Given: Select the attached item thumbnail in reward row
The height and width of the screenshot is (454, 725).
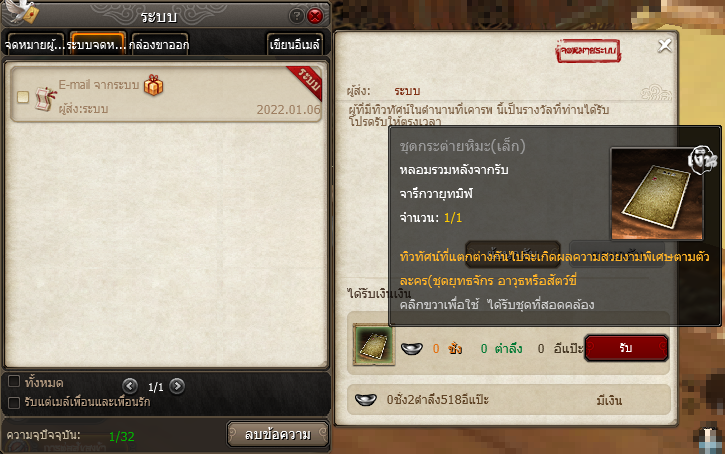Looking at the screenshot, I should coord(374,344).
